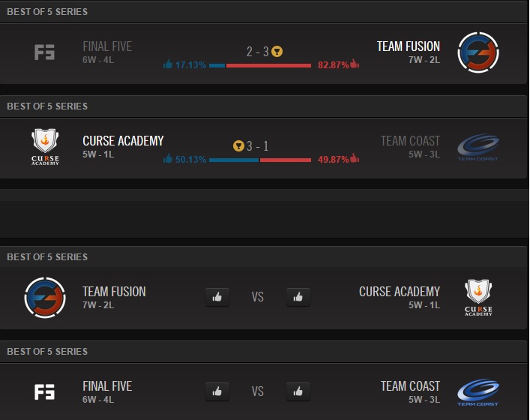Click the 17.13% blue vote bar
The width and height of the screenshot is (530, 420).
(x=217, y=65)
